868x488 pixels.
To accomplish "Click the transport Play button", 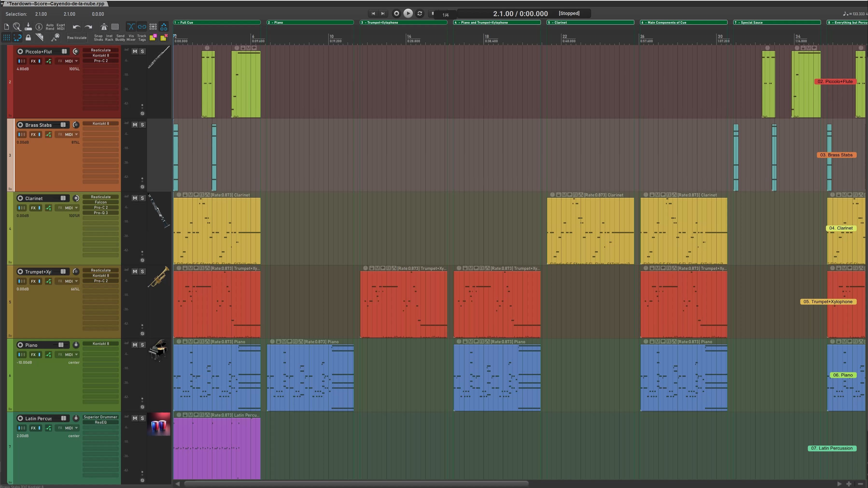I will [x=408, y=13].
